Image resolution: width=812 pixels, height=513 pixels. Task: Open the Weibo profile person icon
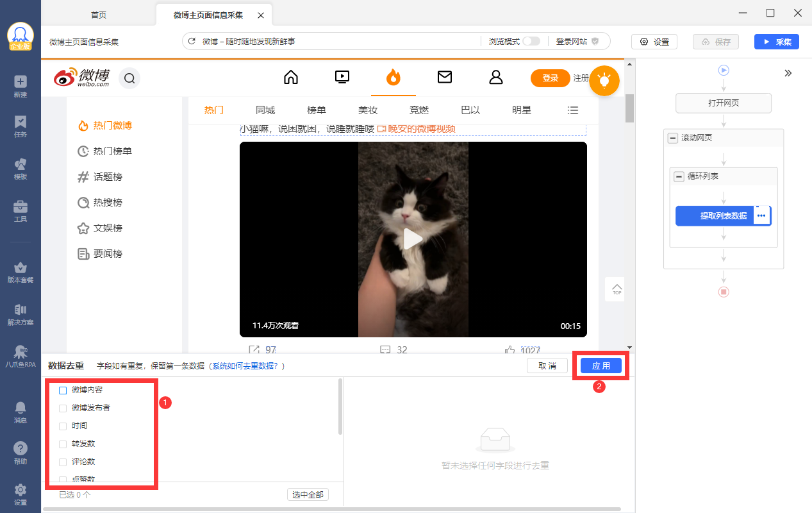pos(496,78)
